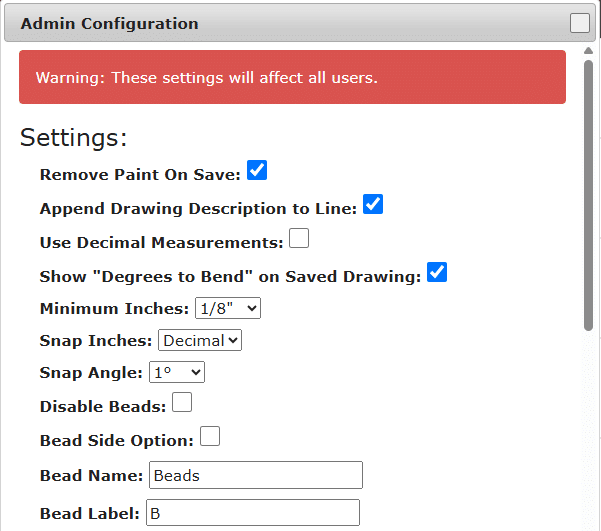Enable the Bead Side Option checkbox
The height and width of the screenshot is (531, 601).
click(210, 437)
